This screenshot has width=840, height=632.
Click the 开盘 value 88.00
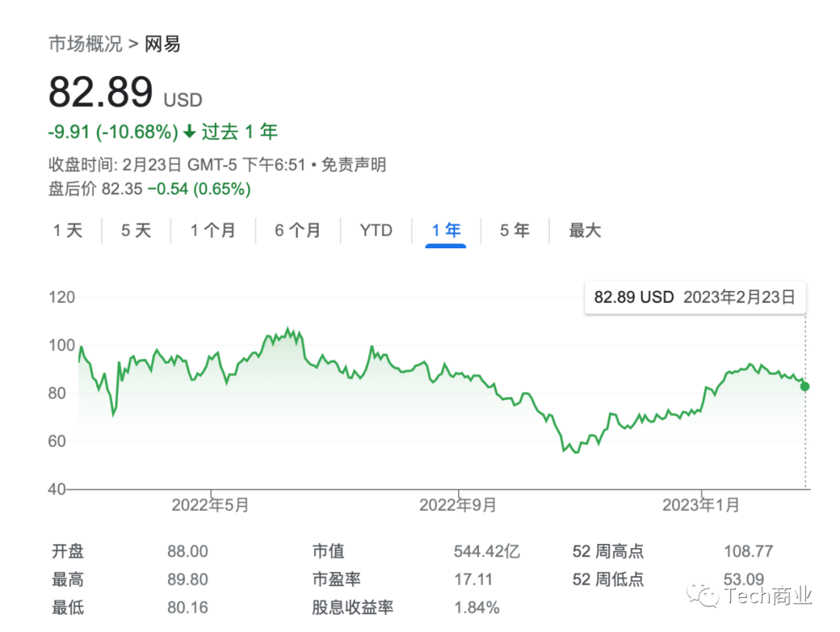coord(187,551)
